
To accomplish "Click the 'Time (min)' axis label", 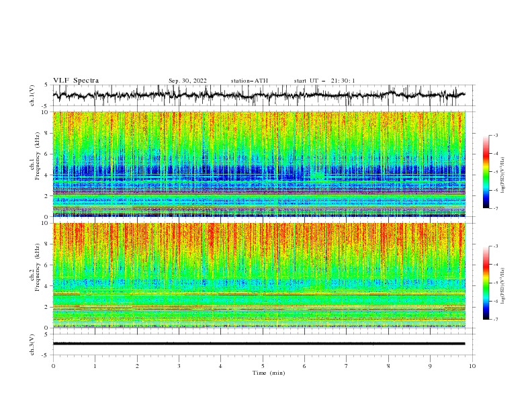I will coord(269,373).
